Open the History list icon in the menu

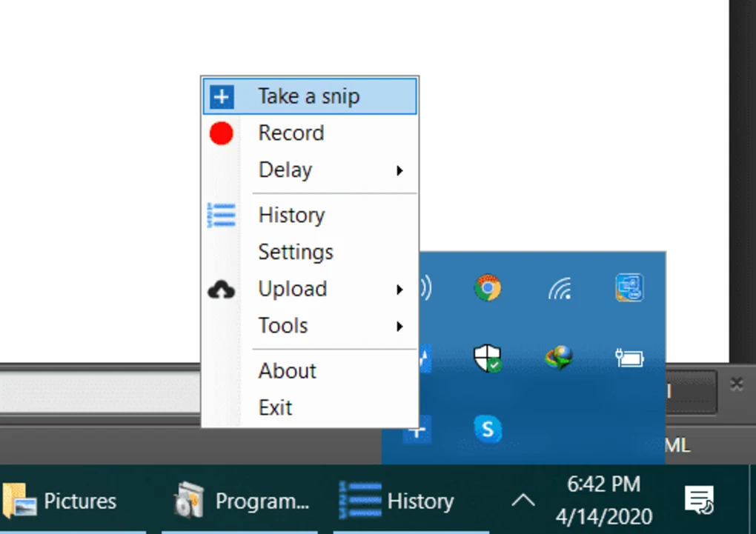tap(220, 215)
